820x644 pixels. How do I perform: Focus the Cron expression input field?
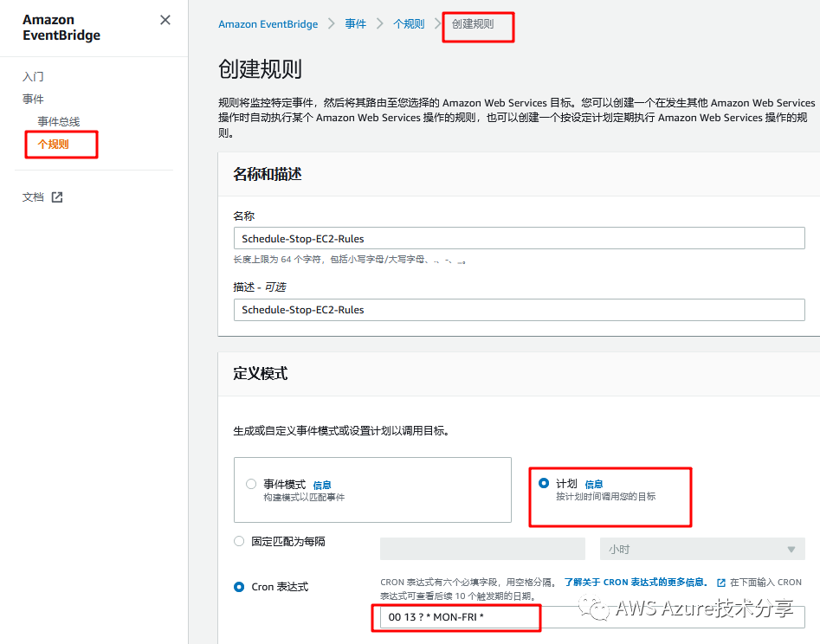pyautogui.click(x=592, y=617)
